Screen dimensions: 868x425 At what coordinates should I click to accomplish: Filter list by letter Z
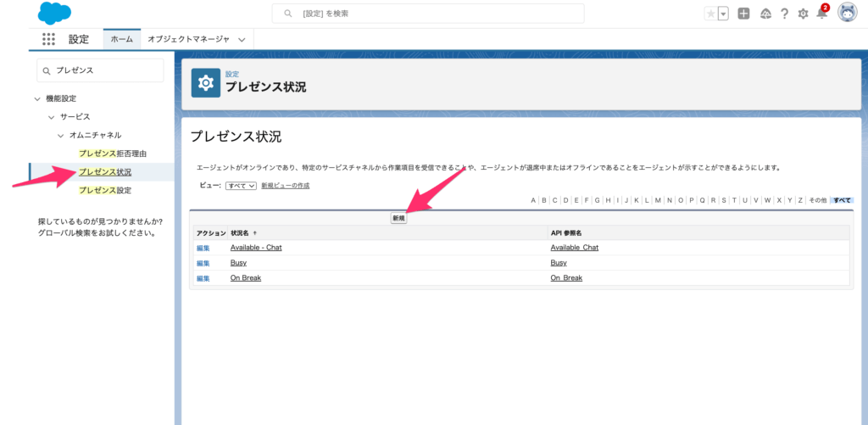tap(800, 200)
